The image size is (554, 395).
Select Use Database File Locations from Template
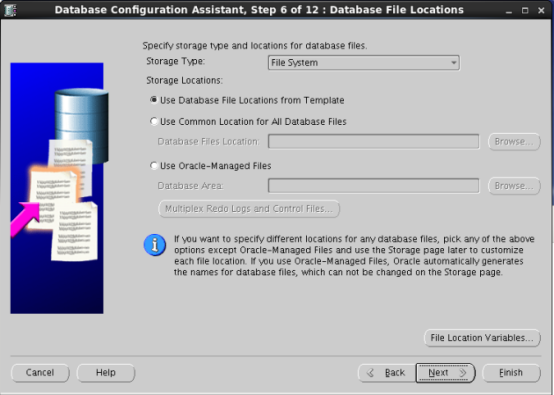click(247, 100)
